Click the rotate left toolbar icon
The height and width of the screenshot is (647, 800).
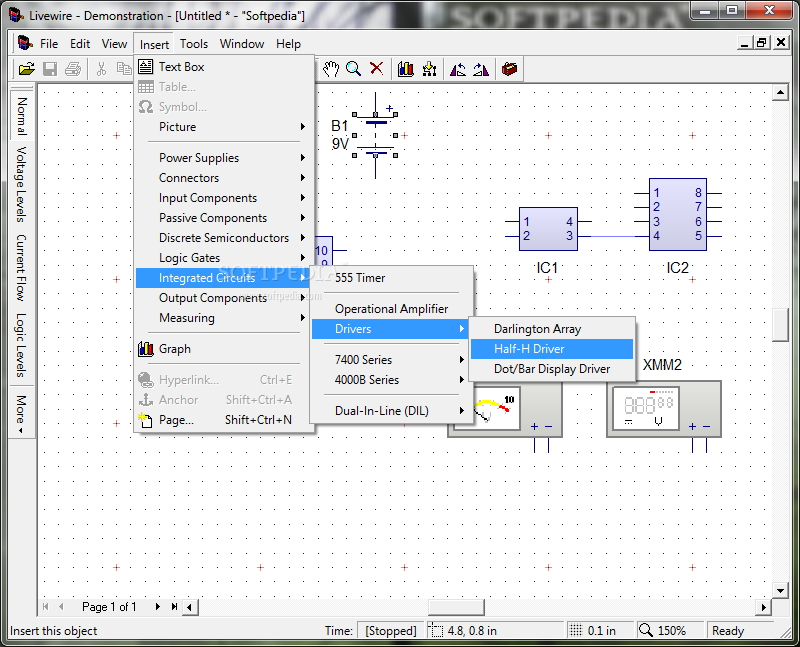pos(458,69)
